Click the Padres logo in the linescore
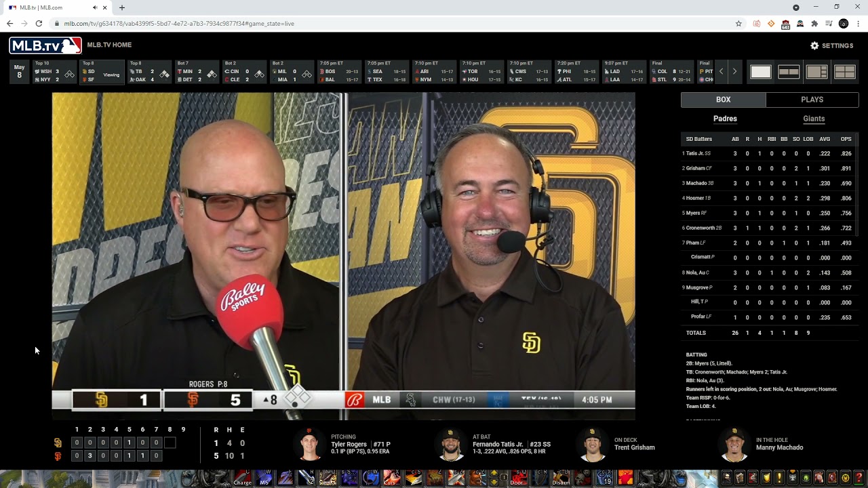The image size is (868, 488). click(x=58, y=443)
